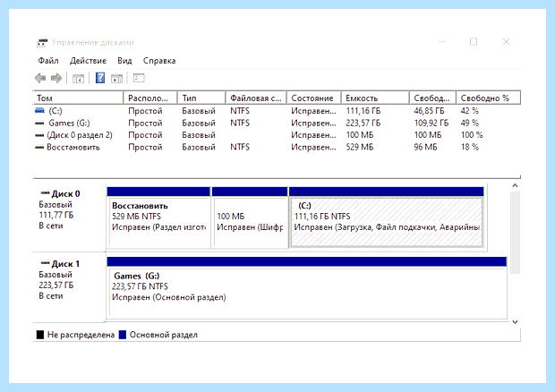
Task: Toggle the action pane toolbar icon
Action: pos(116,78)
